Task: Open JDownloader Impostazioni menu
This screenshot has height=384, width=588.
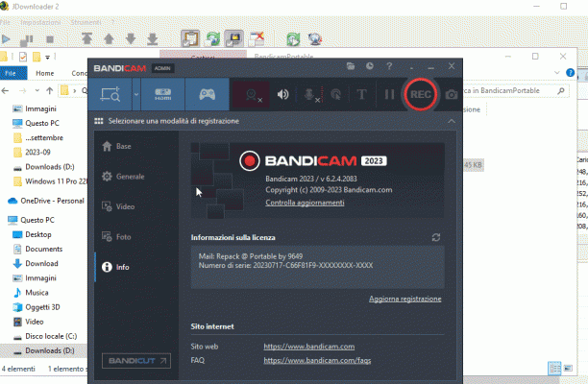Action: click(x=40, y=22)
